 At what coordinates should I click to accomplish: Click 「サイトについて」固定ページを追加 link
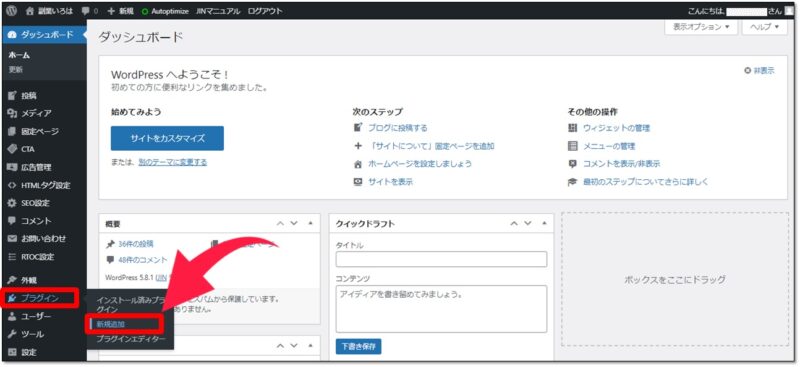tap(431, 146)
